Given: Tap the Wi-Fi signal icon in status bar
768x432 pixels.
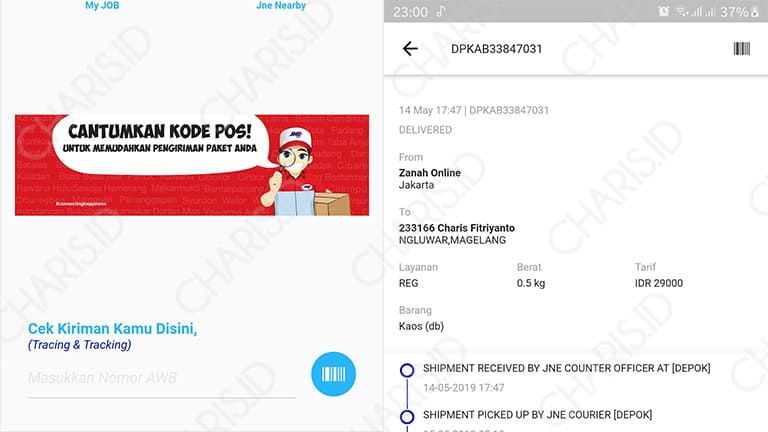Looking at the screenshot, I should (x=682, y=11).
